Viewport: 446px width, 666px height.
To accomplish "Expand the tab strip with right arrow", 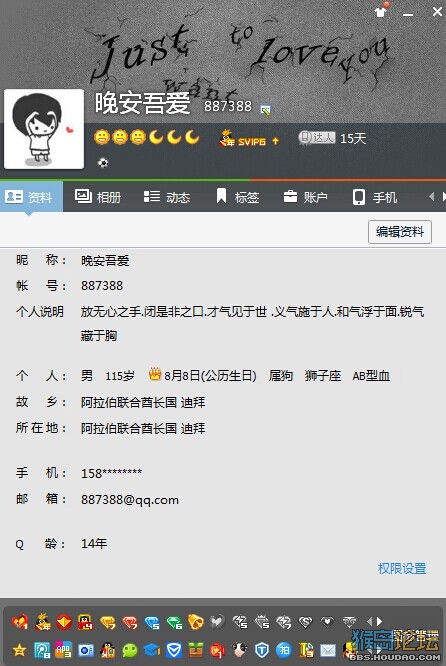I will pos(443,197).
